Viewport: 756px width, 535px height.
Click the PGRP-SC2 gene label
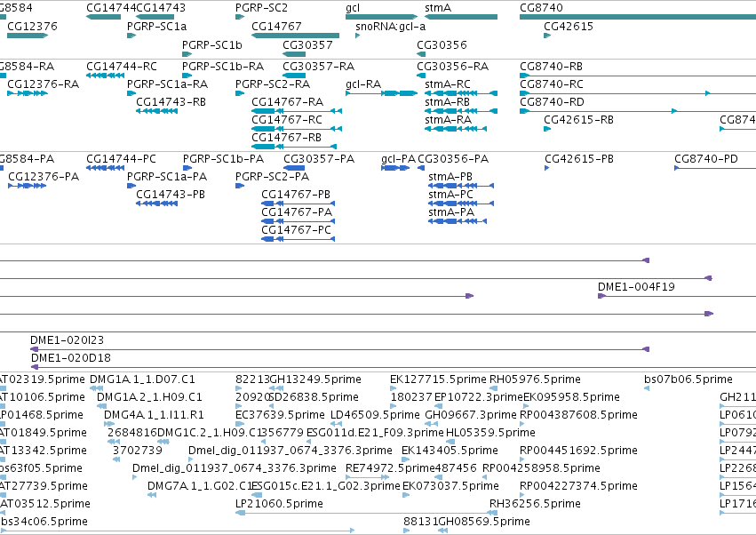261,8
